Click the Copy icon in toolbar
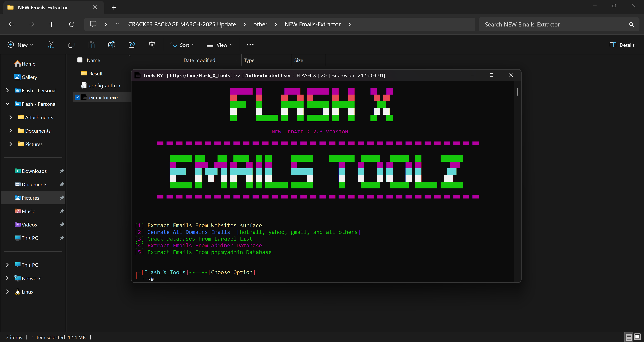The image size is (644, 342). coord(71,45)
